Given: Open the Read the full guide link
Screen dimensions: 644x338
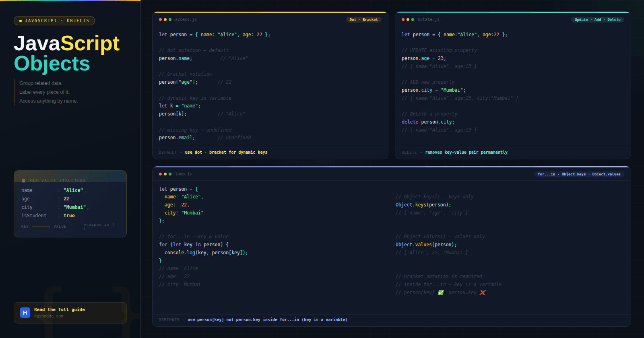Looking at the screenshot, I should click(60, 309).
